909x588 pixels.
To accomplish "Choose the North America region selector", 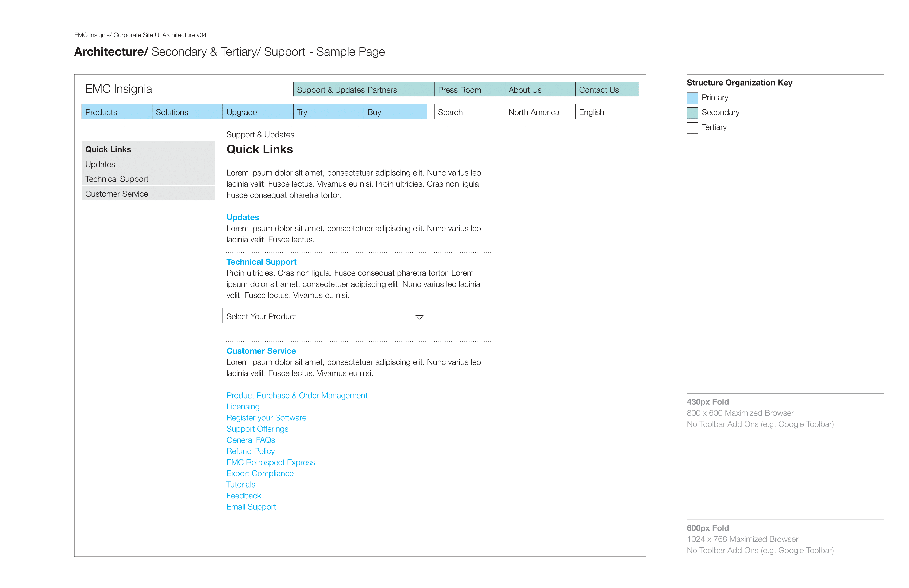I will [x=540, y=111].
